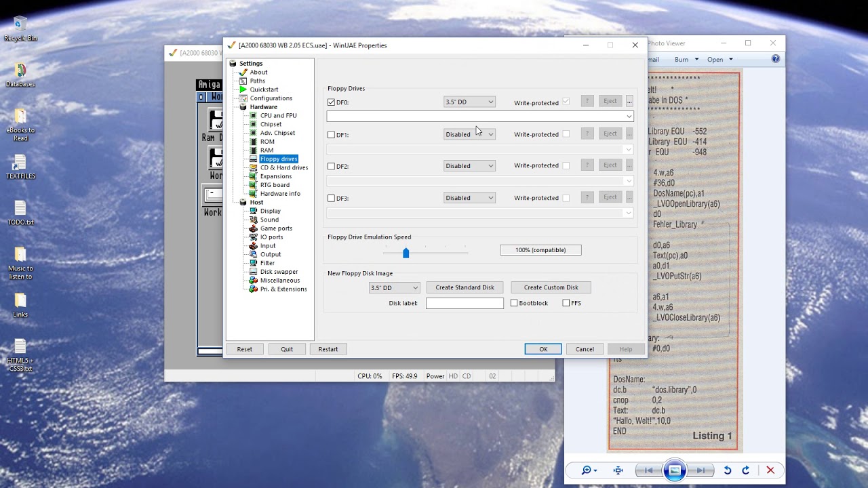Image resolution: width=868 pixels, height=488 pixels.
Task: Toggle DF2 Write-protected checkbox
Action: pos(566,165)
